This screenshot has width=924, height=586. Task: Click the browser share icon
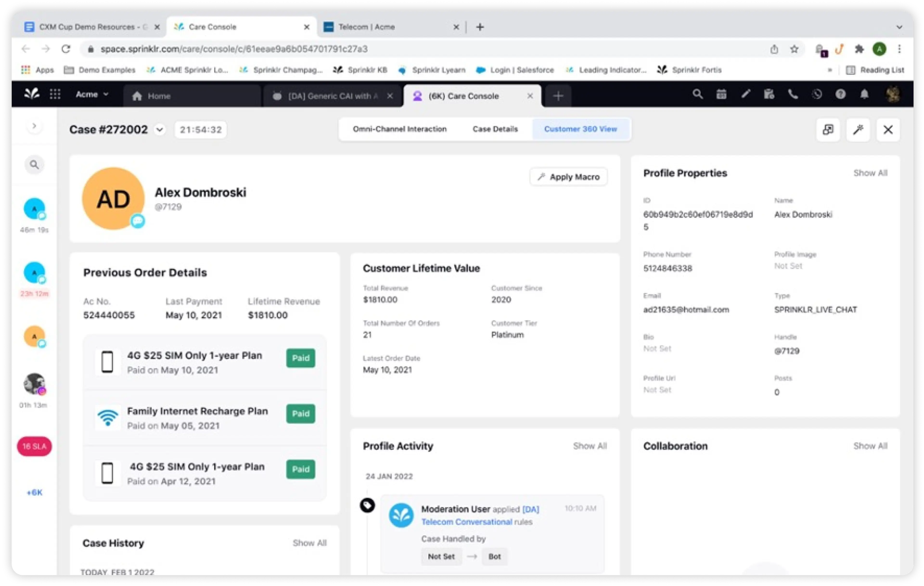coord(774,49)
